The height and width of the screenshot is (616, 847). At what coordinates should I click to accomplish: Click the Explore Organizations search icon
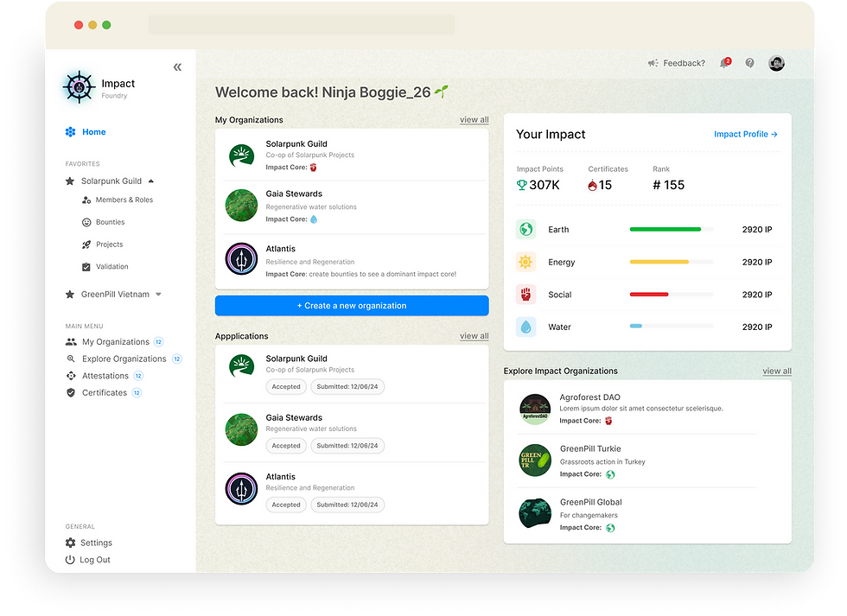click(71, 359)
